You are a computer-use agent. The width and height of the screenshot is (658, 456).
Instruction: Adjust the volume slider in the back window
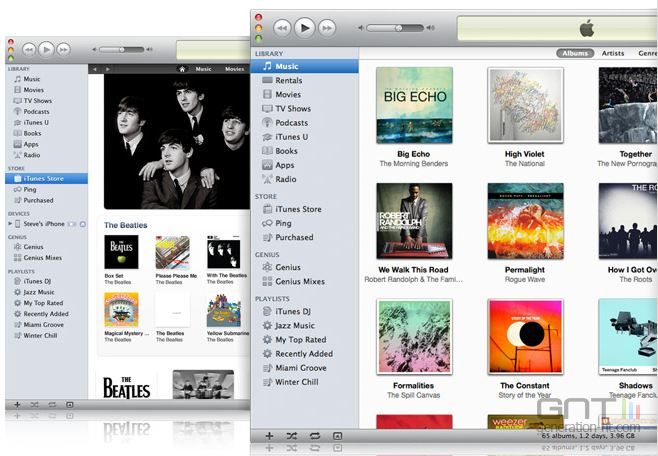click(122, 50)
